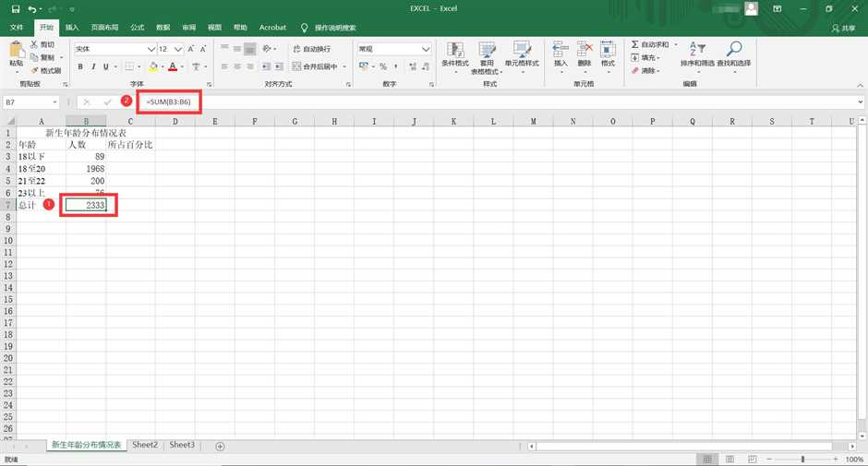Click the Share (共享) button
Image resolution: width=868 pixels, height=466 pixels.
pyautogui.click(x=844, y=28)
